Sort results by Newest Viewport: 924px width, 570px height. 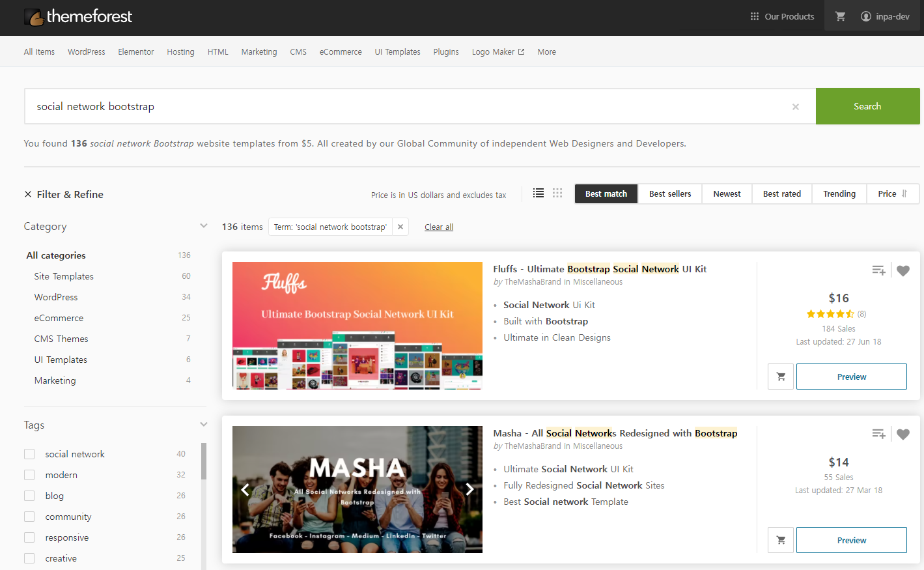[727, 193]
